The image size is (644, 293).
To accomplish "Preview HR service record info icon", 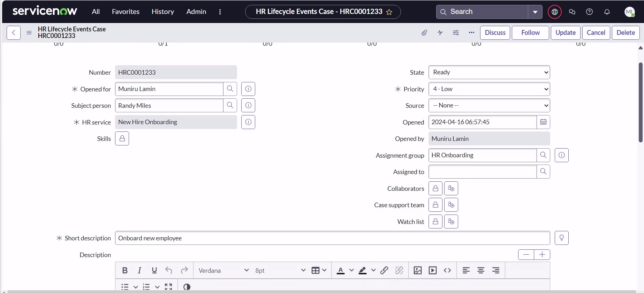I will (248, 122).
